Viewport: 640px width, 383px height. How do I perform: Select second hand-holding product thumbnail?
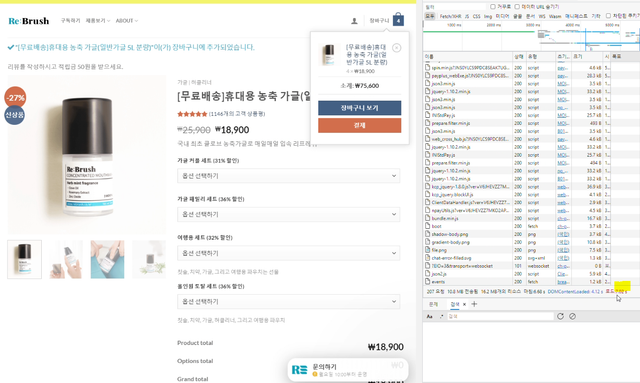(66, 259)
